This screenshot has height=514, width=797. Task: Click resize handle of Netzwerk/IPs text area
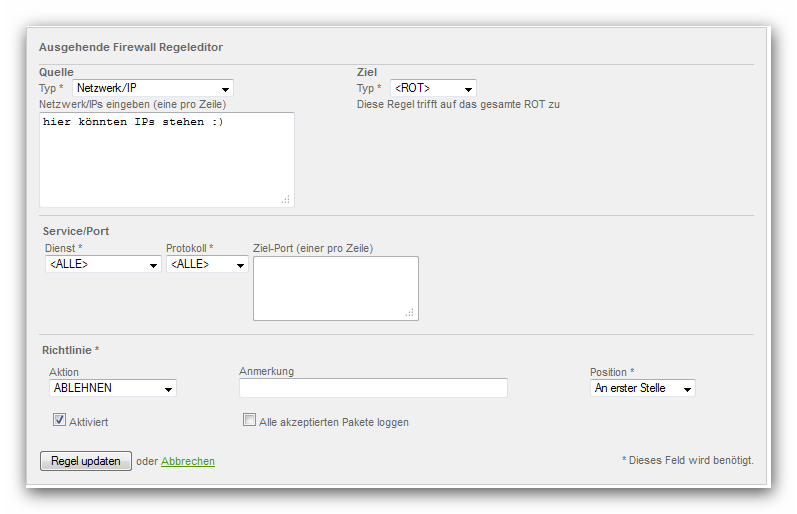(x=285, y=199)
